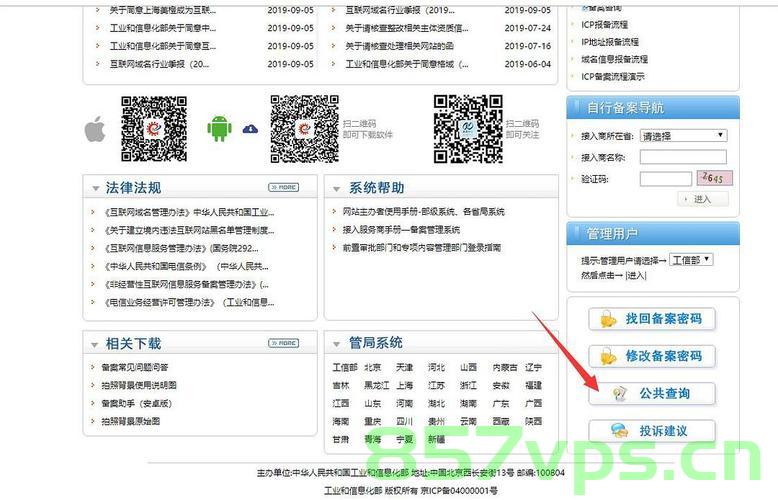
Task: Click 天津 in 管局系统
Action: coord(404,368)
